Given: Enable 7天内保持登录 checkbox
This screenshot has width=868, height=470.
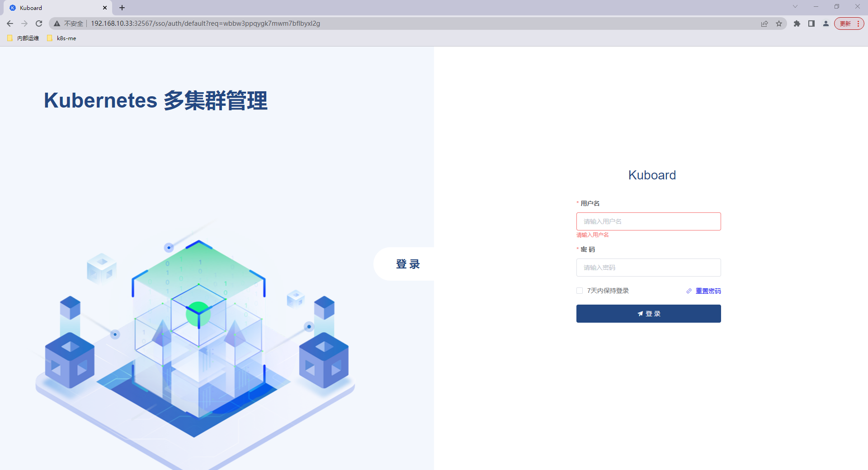Looking at the screenshot, I should [580, 291].
